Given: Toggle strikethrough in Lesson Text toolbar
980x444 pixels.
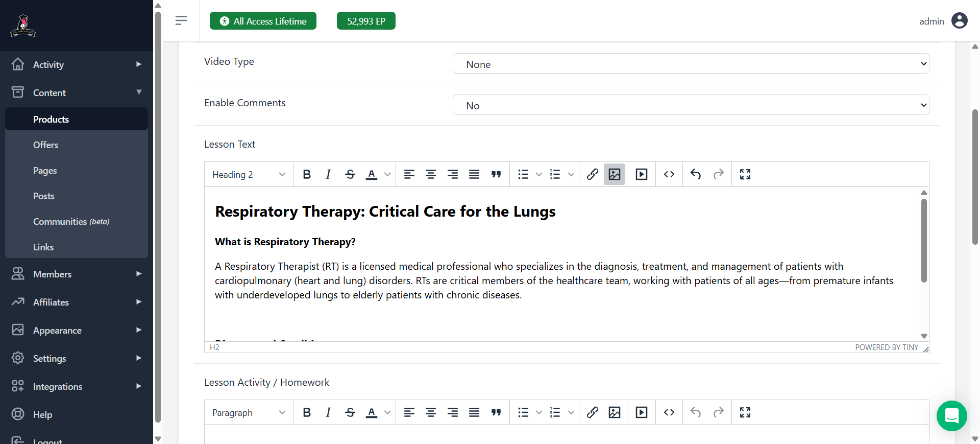Looking at the screenshot, I should (x=350, y=174).
